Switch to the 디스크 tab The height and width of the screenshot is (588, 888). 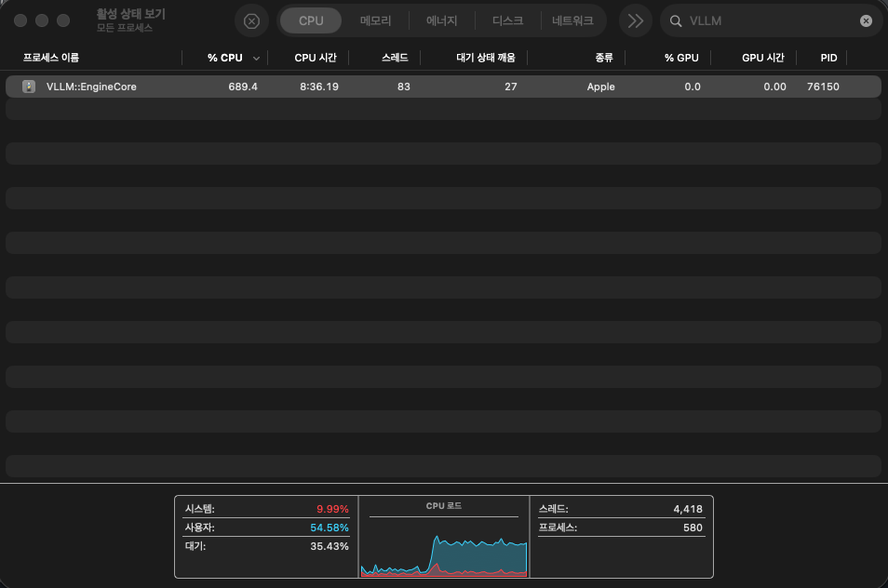click(507, 21)
